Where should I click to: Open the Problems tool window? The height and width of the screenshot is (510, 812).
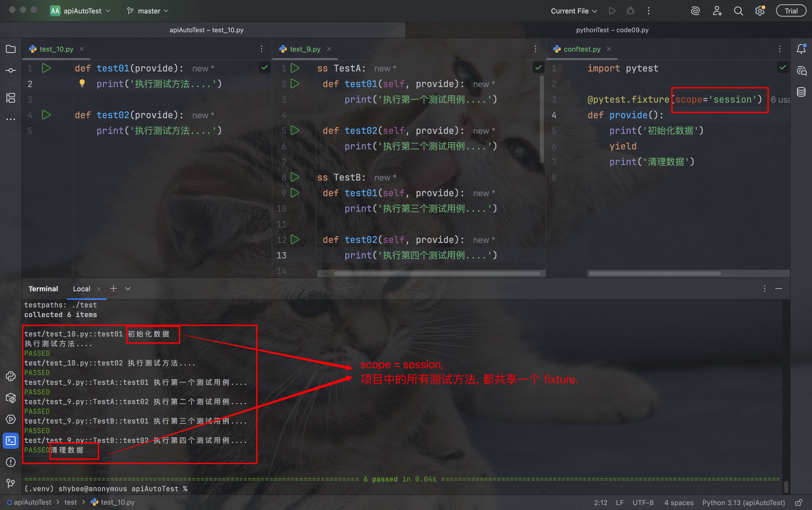(x=11, y=462)
